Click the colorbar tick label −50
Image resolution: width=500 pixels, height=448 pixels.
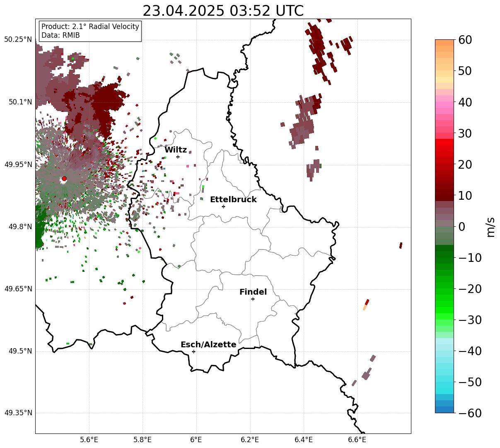click(x=470, y=382)
